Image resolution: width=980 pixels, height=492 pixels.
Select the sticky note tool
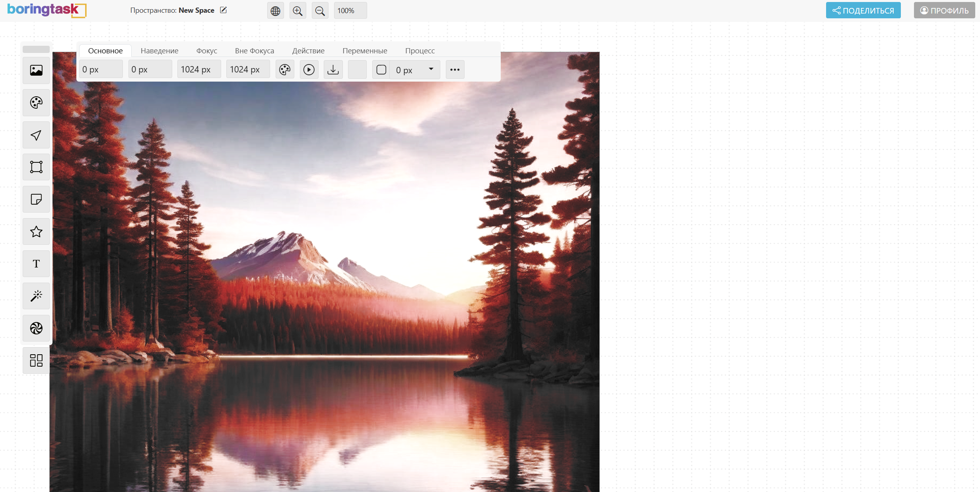click(x=36, y=199)
